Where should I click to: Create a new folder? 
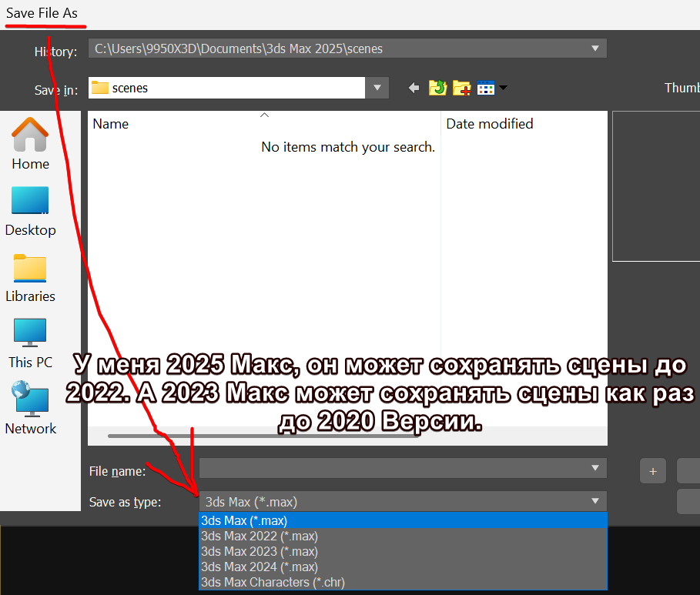[x=461, y=88]
